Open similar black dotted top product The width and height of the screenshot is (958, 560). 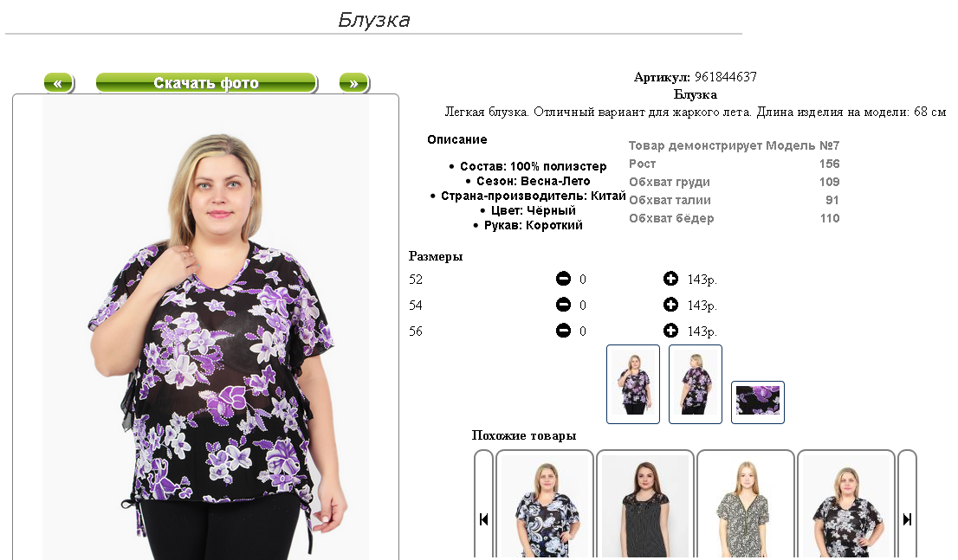[645, 505]
